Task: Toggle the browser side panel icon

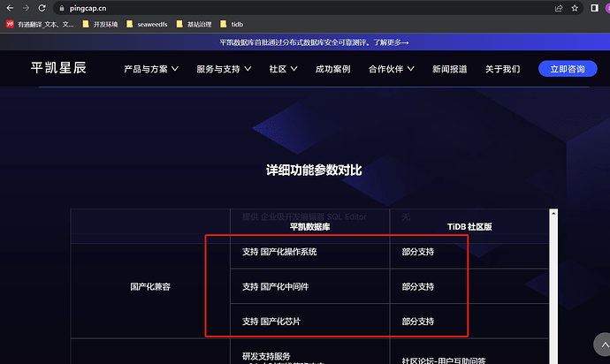Action: [594, 8]
